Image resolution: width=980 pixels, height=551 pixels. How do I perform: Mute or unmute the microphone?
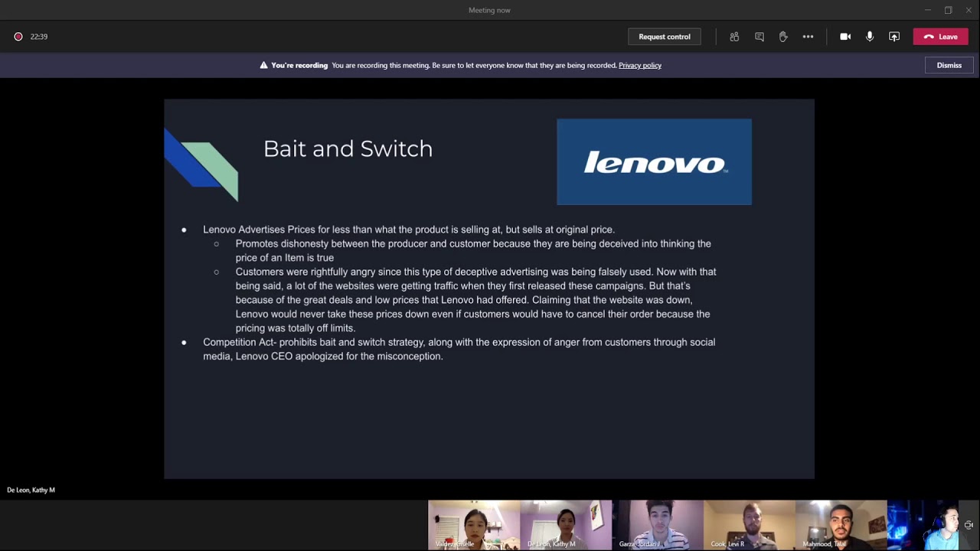tap(870, 37)
